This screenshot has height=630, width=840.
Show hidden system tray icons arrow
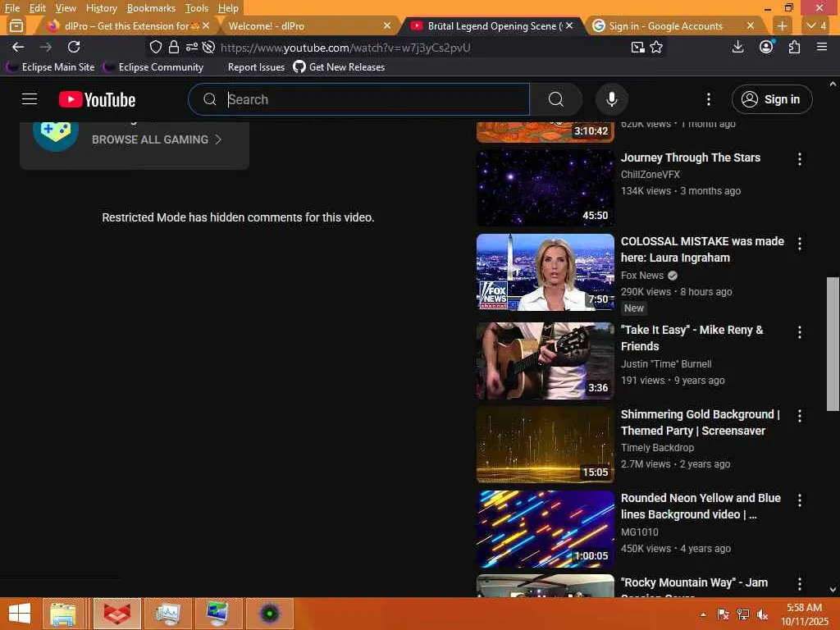click(703, 614)
